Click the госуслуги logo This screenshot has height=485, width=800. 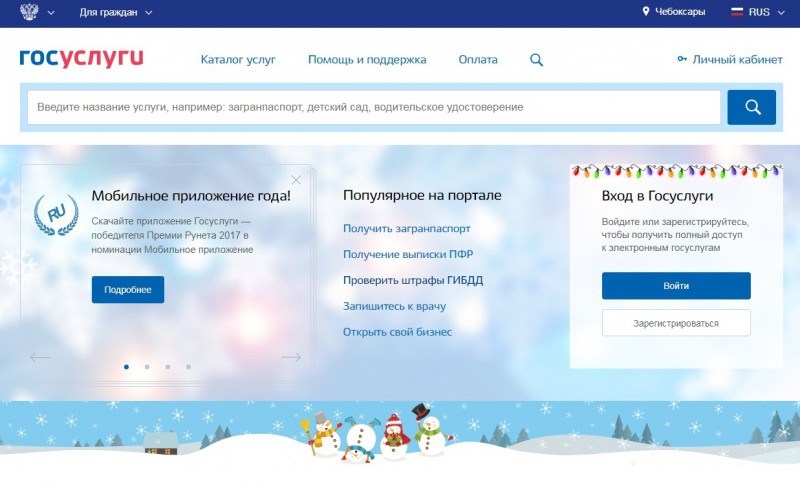coord(82,58)
